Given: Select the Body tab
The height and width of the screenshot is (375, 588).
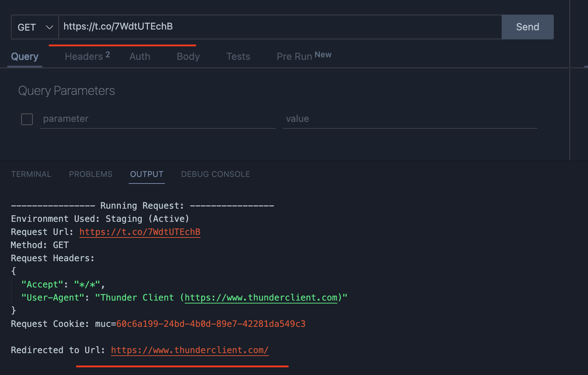Looking at the screenshot, I should (x=188, y=57).
